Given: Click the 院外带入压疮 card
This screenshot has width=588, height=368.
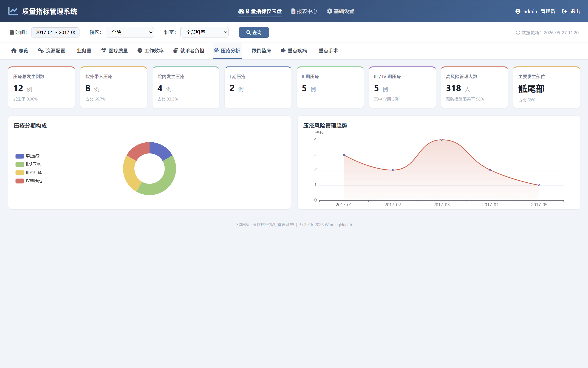Looking at the screenshot, I should coord(114,87).
